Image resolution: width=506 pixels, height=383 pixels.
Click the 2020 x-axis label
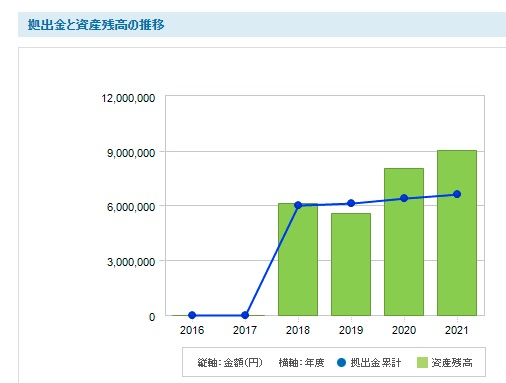coord(404,330)
